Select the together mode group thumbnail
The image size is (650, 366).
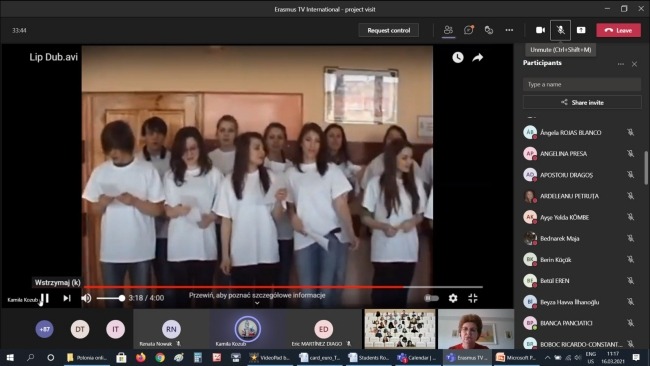[x=400, y=329]
